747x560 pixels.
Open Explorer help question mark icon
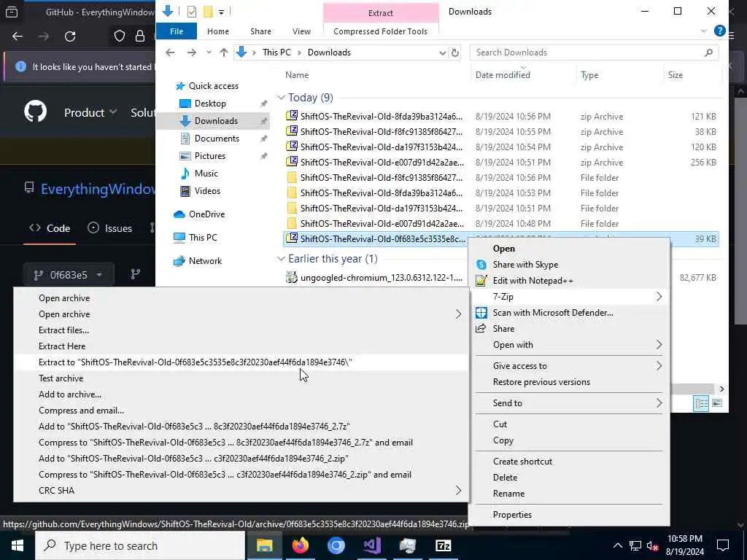pyautogui.click(x=720, y=31)
